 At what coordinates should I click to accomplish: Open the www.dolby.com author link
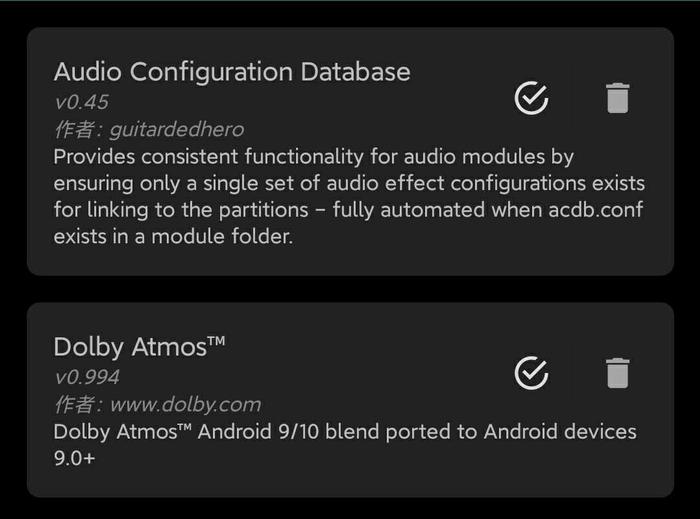[x=185, y=405]
